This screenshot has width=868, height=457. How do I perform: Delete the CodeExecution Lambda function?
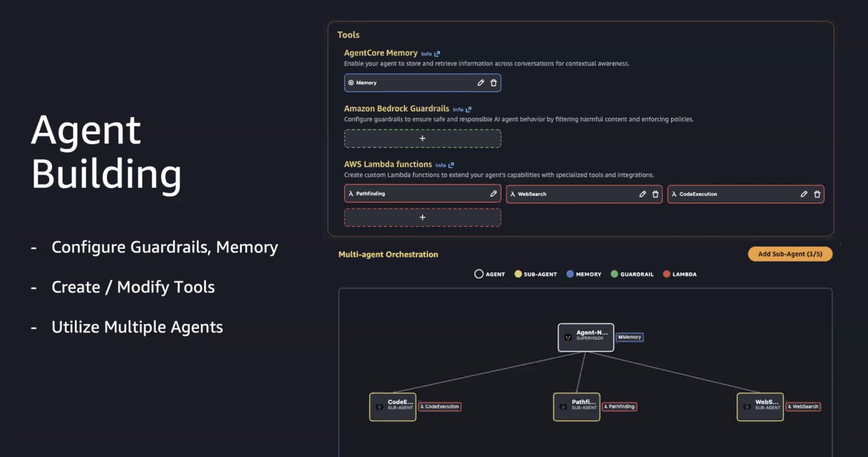pos(817,194)
